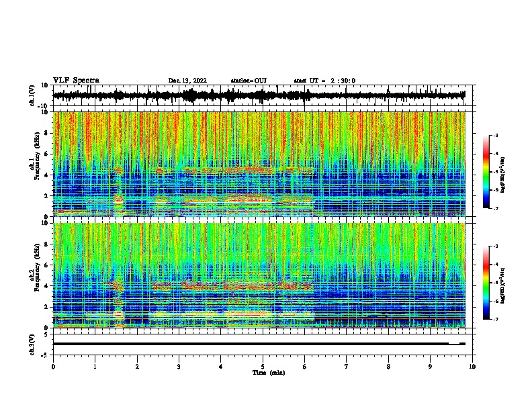Select the "start UT = 2:30:0" text
The width and height of the screenshot is (532, 411).
pos(324,81)
